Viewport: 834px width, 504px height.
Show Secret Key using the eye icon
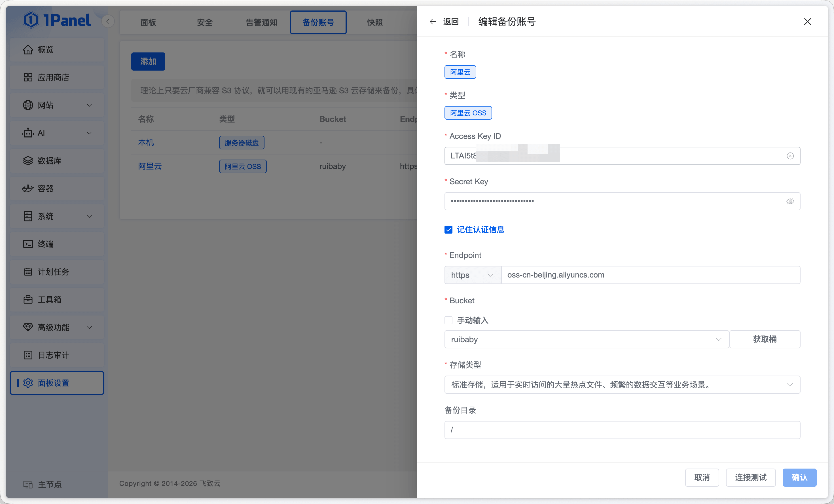pyautogui.click(x=790, y=201)
